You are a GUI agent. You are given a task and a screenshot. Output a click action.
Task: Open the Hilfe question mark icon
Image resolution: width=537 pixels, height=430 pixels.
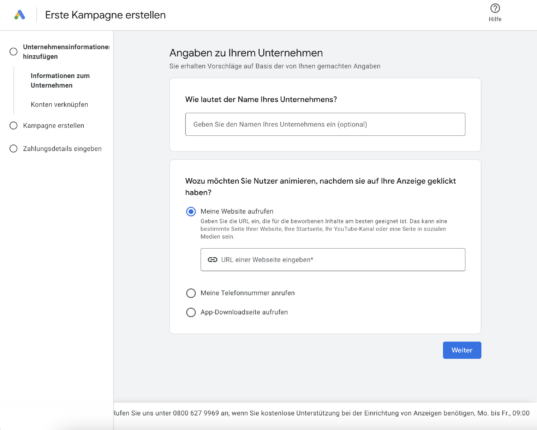(495, 8)
